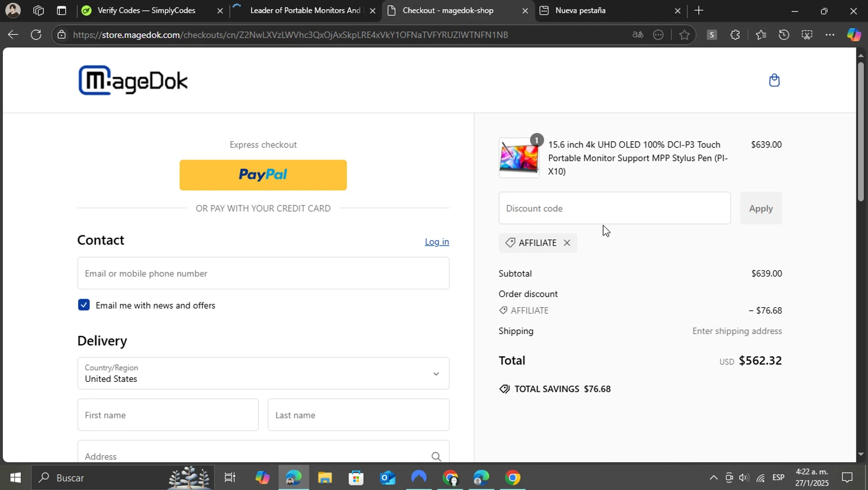Go back with browser back arrow

[x=13, y=35]
